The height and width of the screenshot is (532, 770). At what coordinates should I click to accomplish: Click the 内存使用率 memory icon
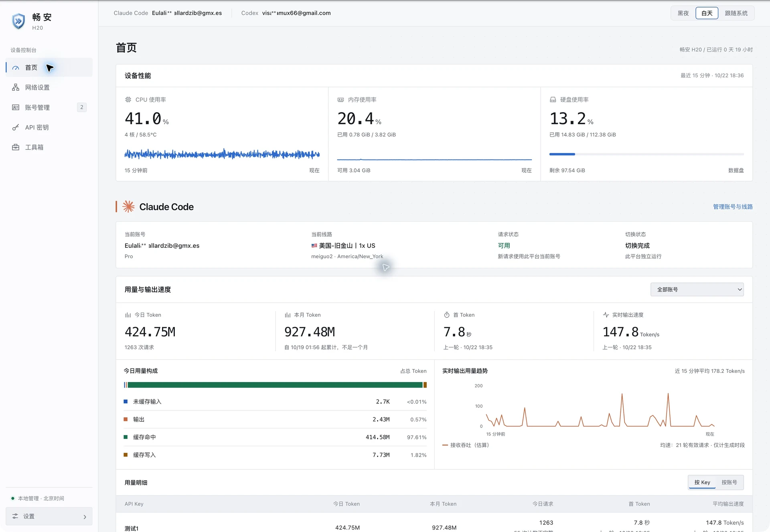coord(340,99)
